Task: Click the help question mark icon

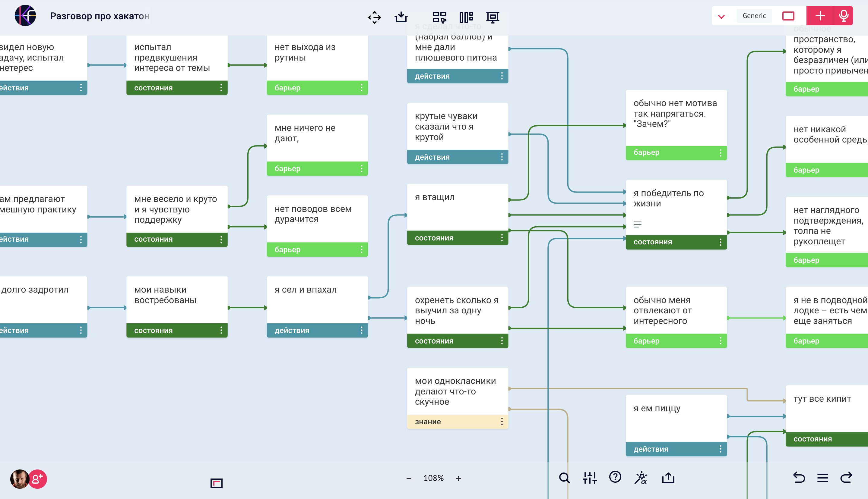Action: tap(615, 477)
